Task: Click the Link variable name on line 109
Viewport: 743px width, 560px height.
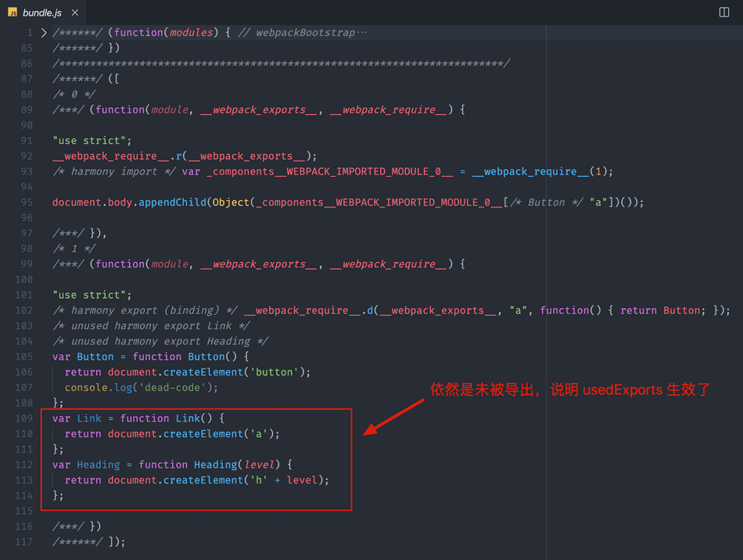Action: click(89, 418)
